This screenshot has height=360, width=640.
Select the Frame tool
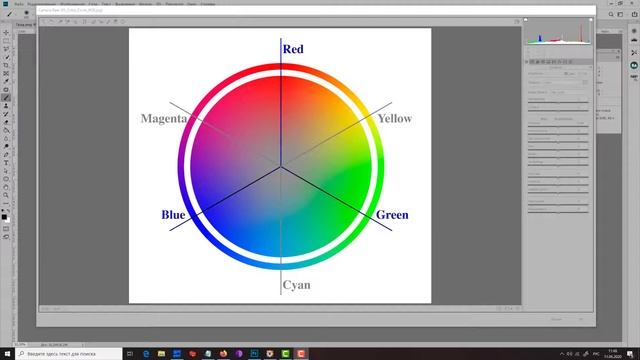pyautogui.click(x=6, y=73)
